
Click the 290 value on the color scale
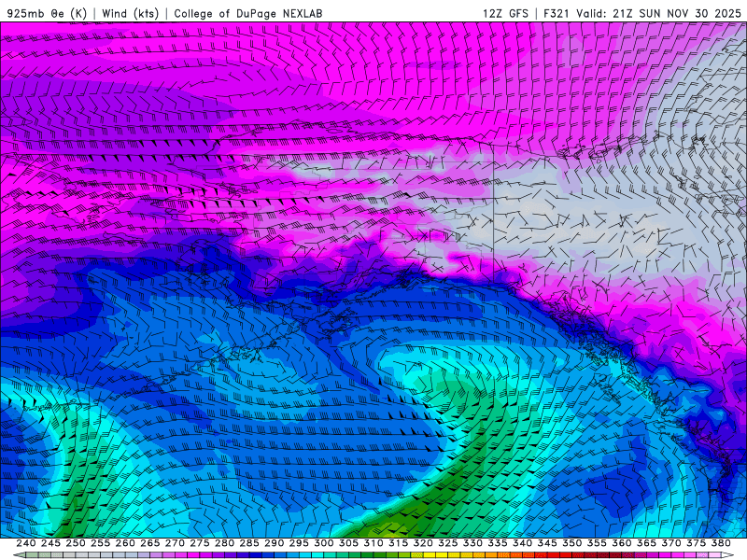[x=274, y=543]
